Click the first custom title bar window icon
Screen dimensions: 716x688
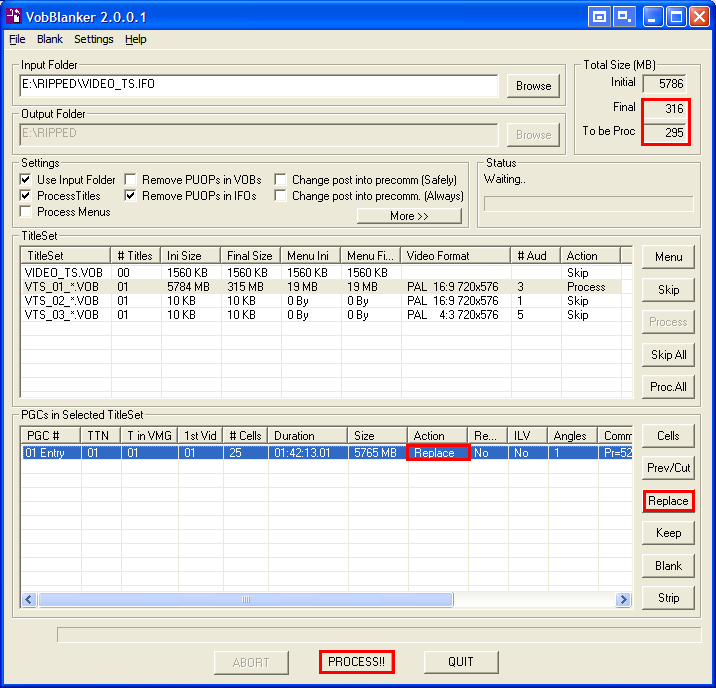(x=600, y=16)
